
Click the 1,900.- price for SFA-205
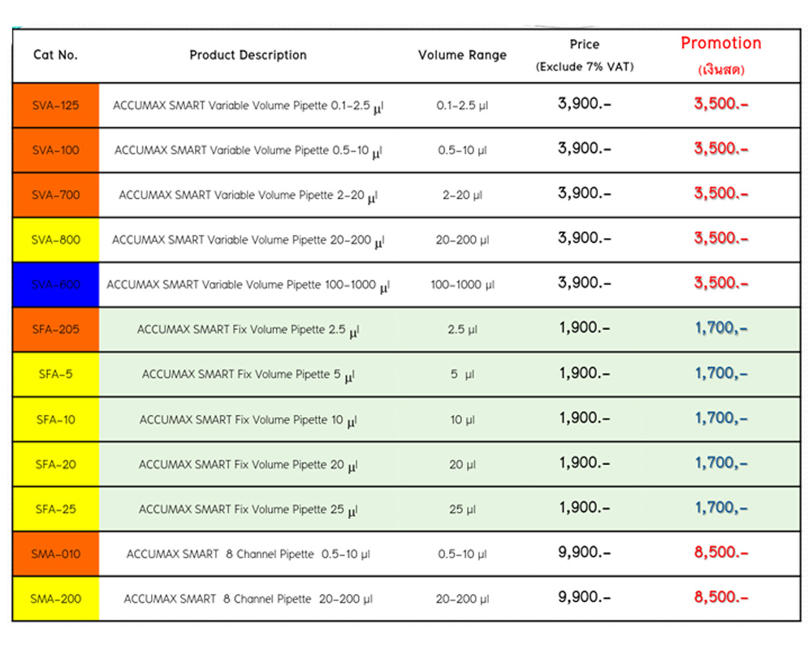coord(585,328)
